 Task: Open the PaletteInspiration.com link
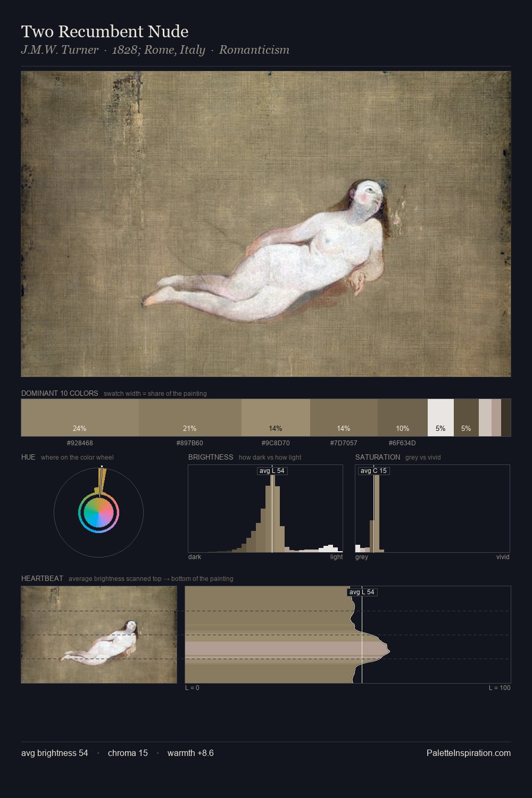point(469,753)
